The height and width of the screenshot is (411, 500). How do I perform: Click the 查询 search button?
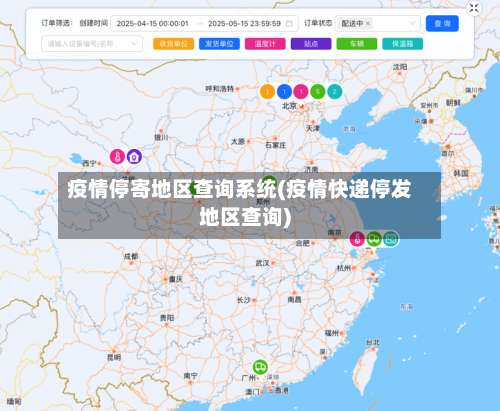pos(442,23)
